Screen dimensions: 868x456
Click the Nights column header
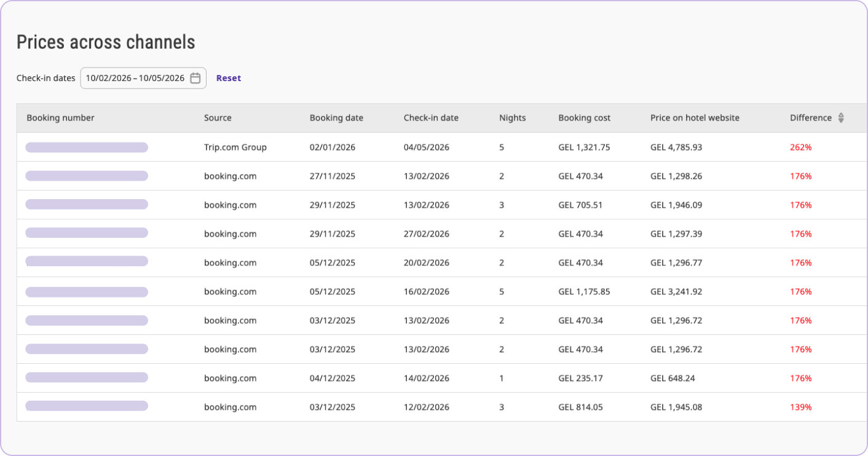coord(512,118)
